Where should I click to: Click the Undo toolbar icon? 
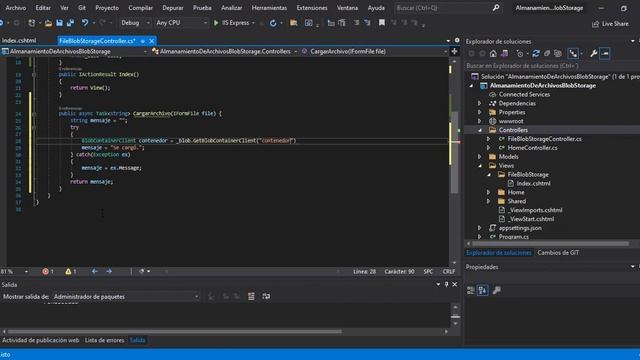click(84, 23)
